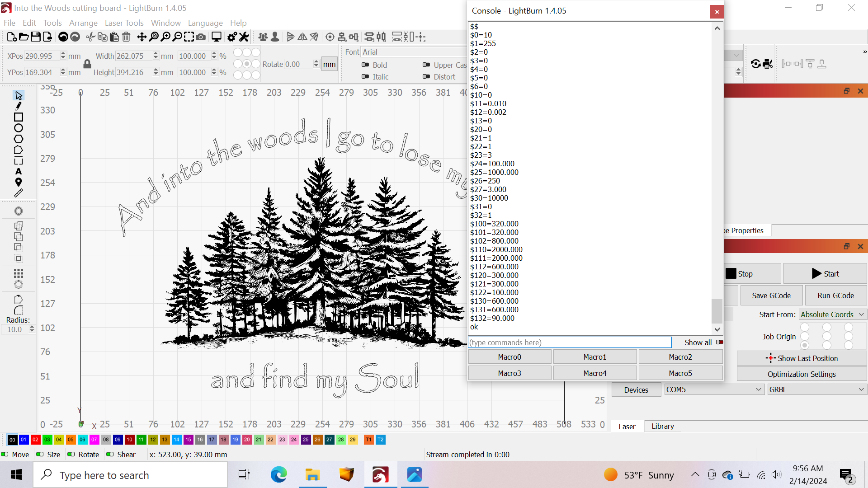This screenshot has width=868, height=488.
Task: Increment the XPos spinner
Action: [x=63, y=53]
